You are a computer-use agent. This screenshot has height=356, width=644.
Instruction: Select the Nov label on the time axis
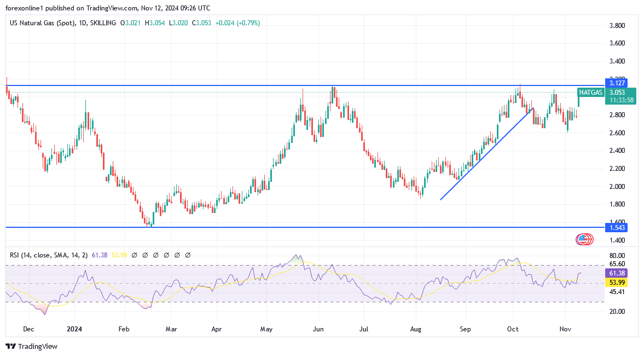point(565,329)
